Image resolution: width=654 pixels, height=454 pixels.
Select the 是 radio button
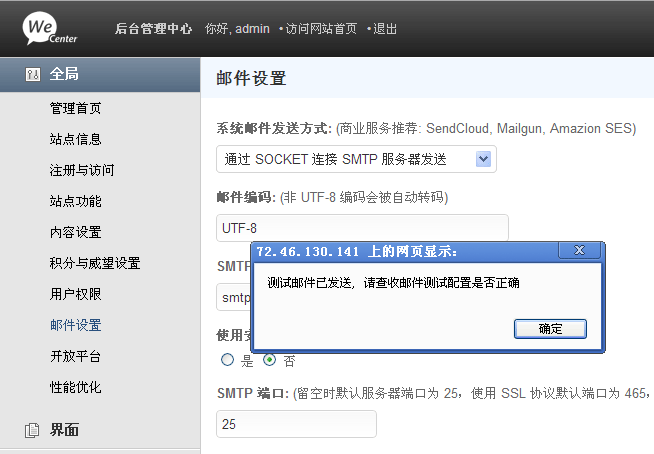coord(227,360)
